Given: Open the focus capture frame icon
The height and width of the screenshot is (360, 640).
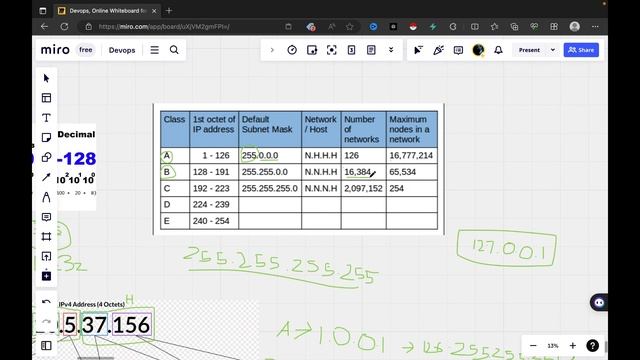Looking at the screenshot, I should tap(331, 50).
